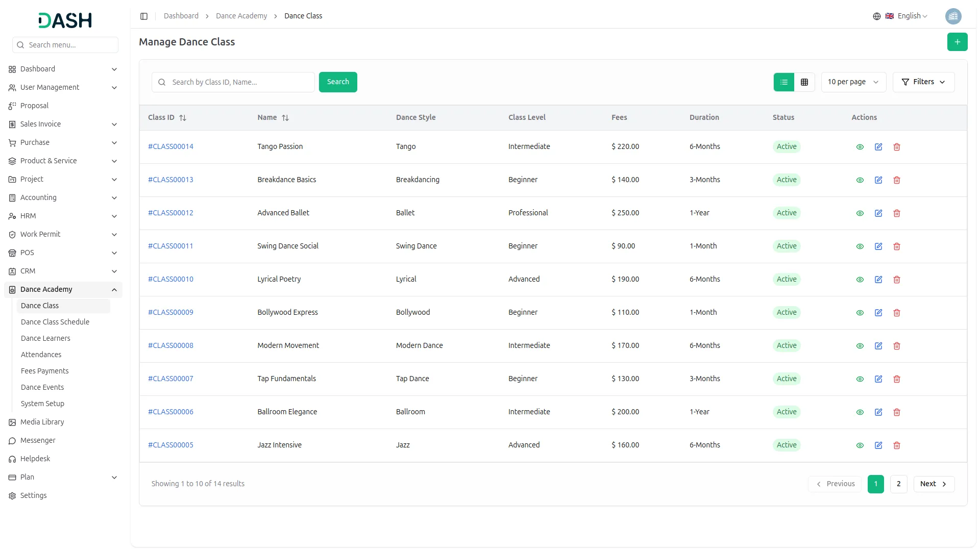The image size is (980, 551).
Task: Collapse the Dance Academy sidebar section
Action: point(114,290)
